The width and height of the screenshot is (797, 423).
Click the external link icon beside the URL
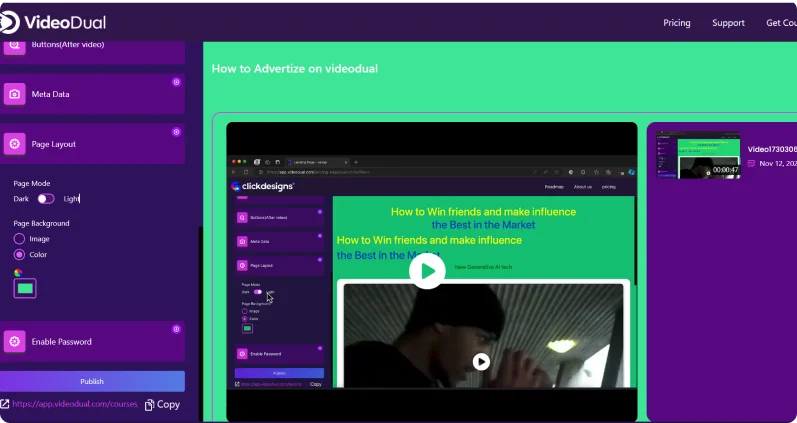[5, 405]
